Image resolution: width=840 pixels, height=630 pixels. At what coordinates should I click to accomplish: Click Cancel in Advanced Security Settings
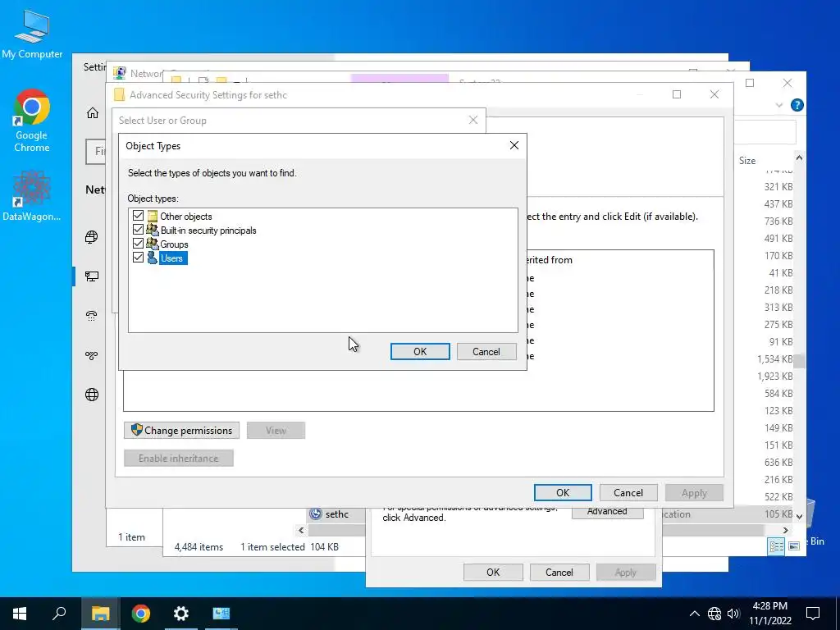point(628,492)
